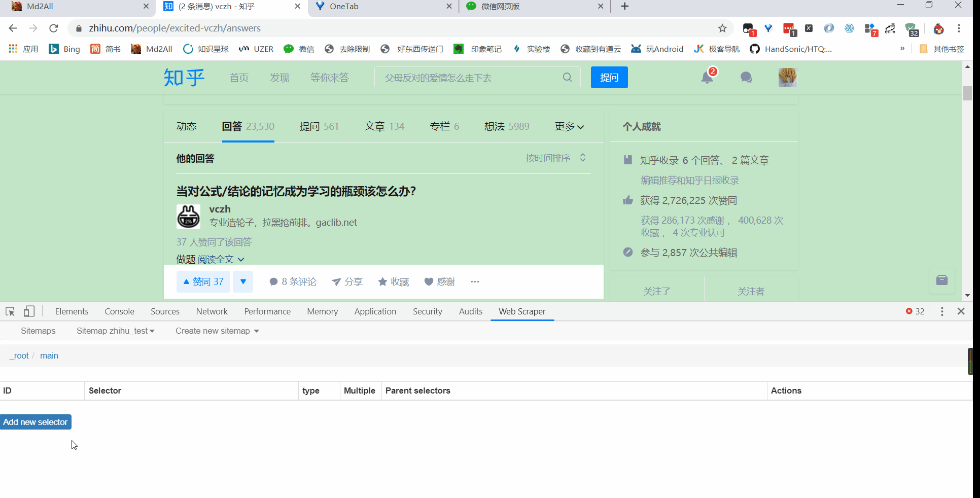
Task: Open the notifications bell icon
Action: 707,78
